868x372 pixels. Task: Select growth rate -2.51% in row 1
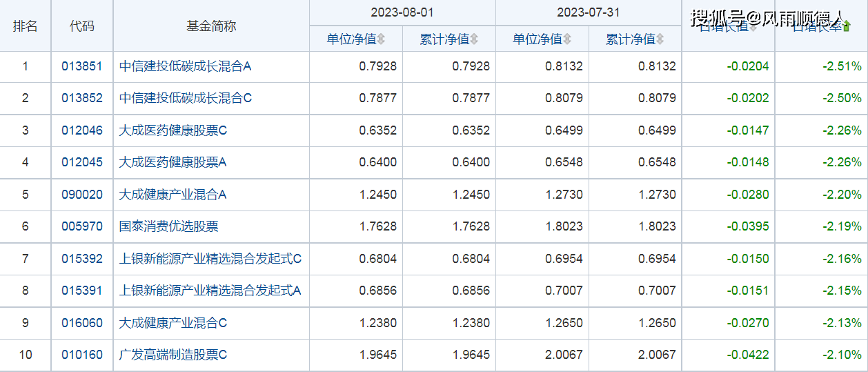842,66
